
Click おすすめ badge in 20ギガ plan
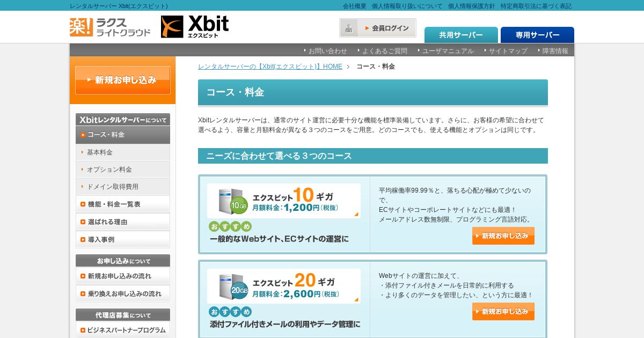tap(230, 312)
